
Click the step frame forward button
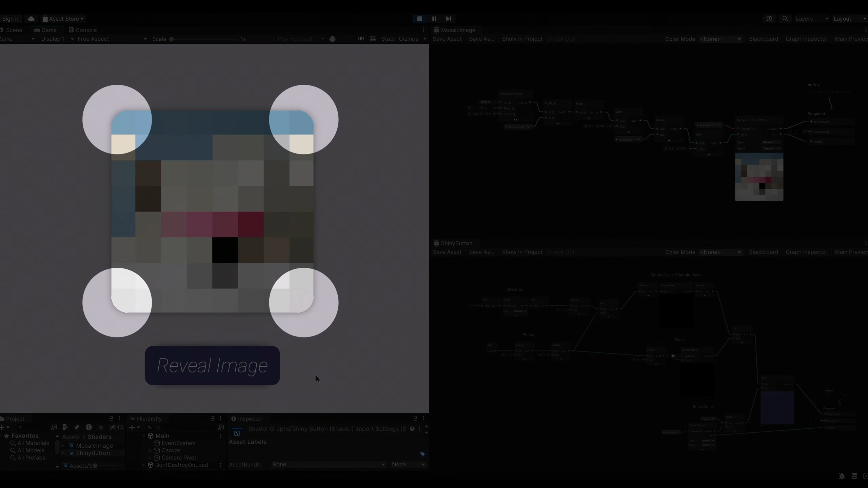(448, 19)
